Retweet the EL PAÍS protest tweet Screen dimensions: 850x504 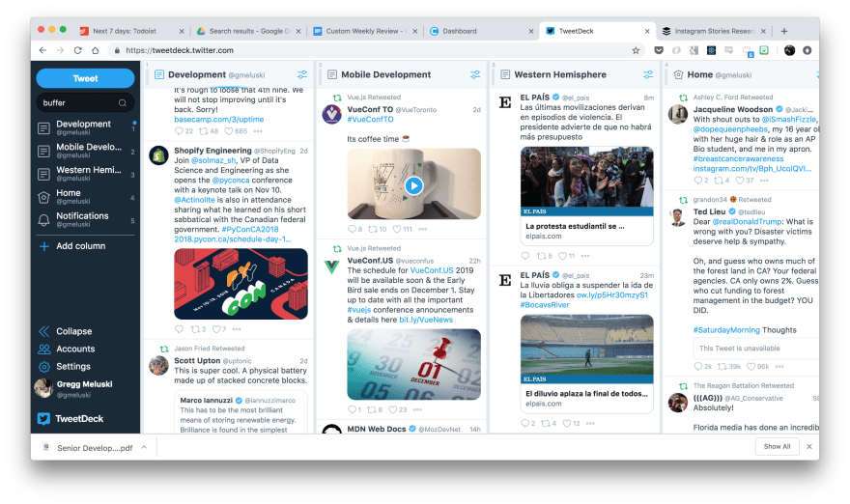(542, 256)
